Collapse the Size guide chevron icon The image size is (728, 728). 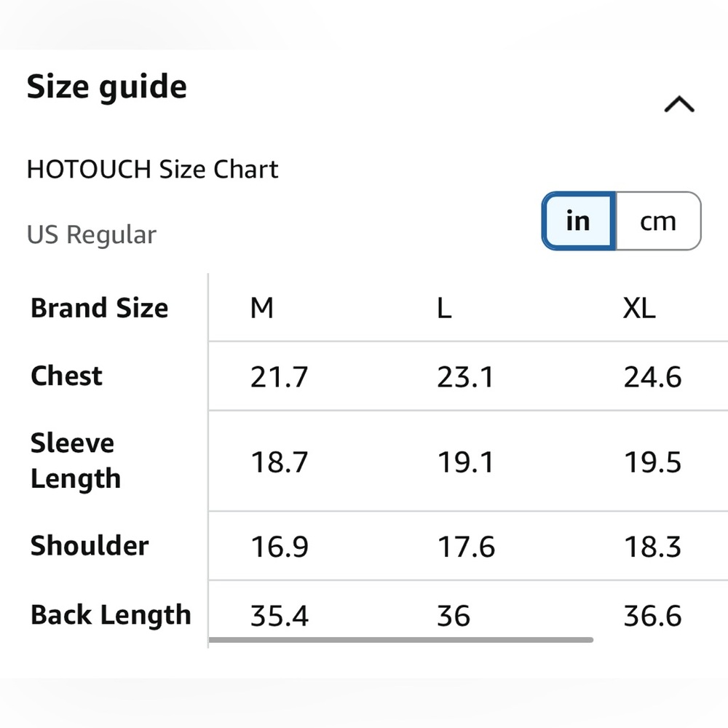[679, 104]
